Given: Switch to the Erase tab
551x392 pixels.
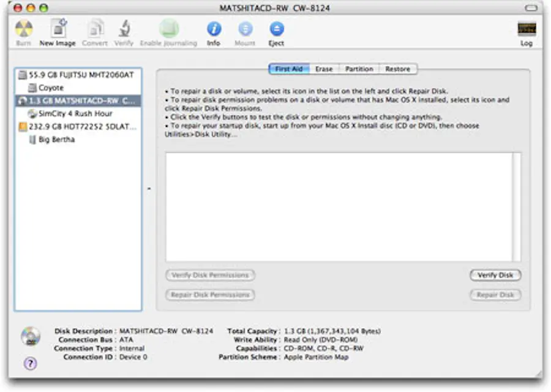Looking at the screenshot, I should [324, 69].
